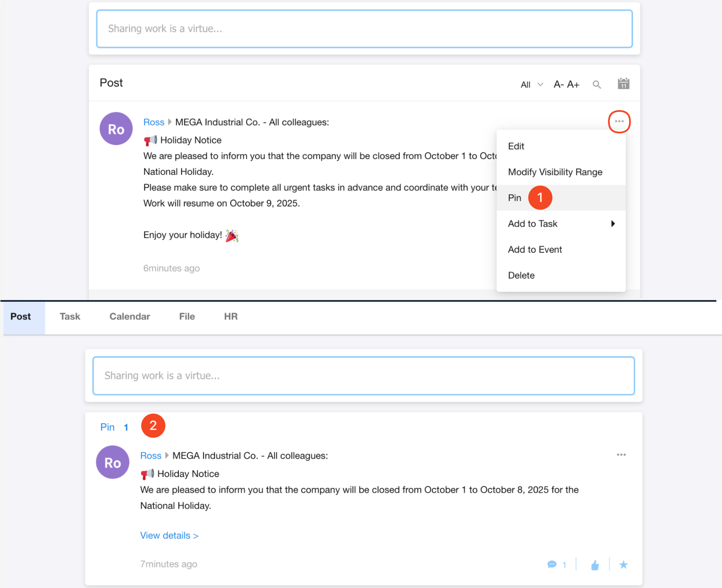Click the search magnifier icon in Post header
The height and width of the screenshot is (588, 722).
596,85
